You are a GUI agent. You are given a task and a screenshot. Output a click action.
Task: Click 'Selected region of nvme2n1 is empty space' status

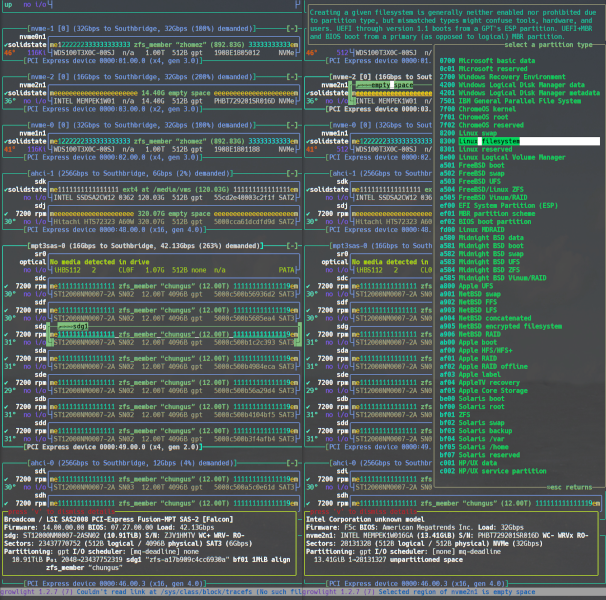(x=456, y=592)
